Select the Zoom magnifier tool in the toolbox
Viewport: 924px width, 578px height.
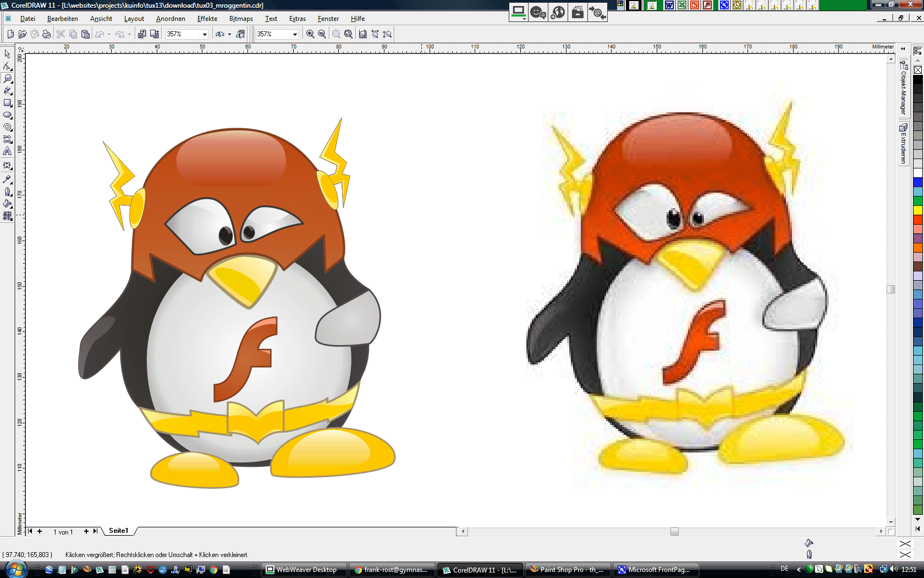click(x=7, y=78)
